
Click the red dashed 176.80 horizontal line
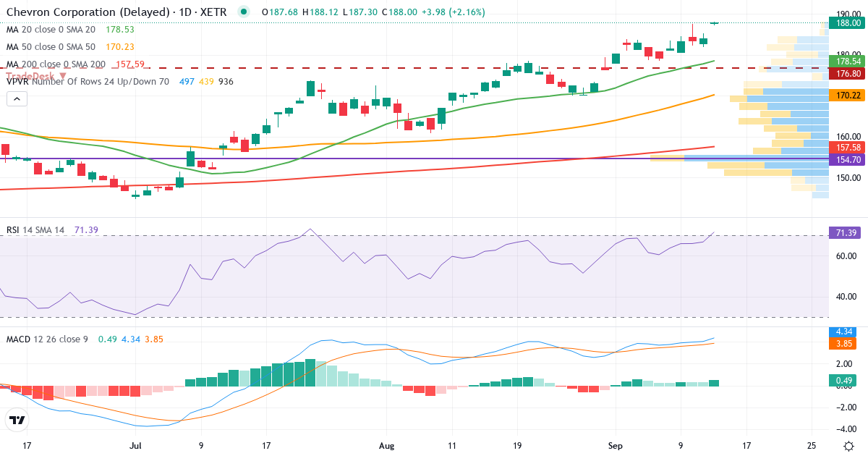414,68
